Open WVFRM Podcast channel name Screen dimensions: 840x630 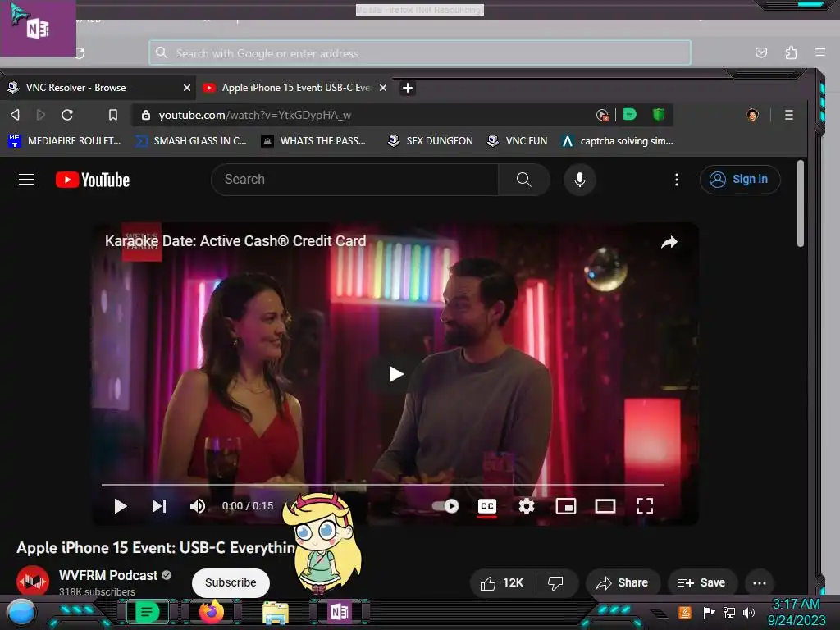point(108,575)
